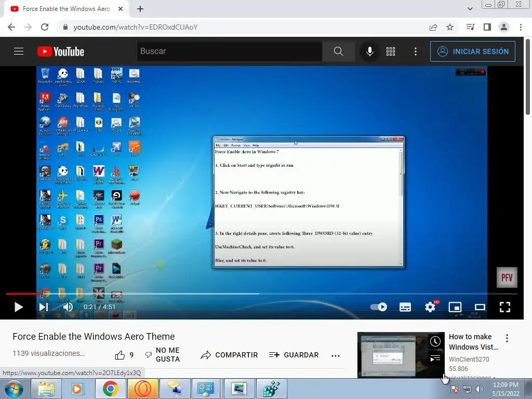Screen dimensions: 532x399
Task: Open YouTube settings three-dot menu
Action: tap(416, 51)
